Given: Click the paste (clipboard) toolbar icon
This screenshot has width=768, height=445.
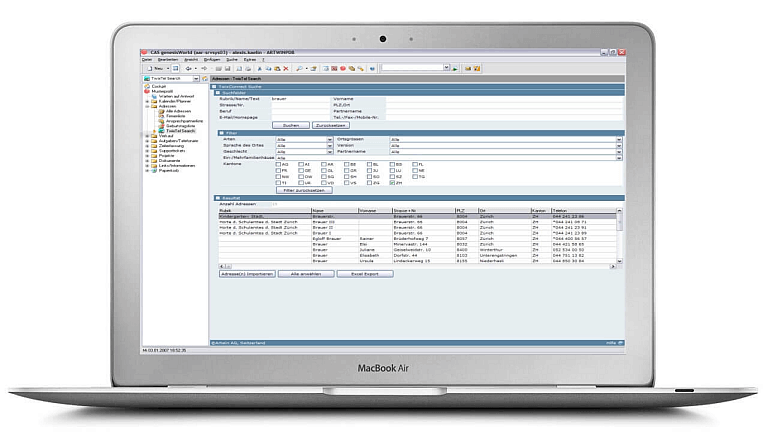Looking at the screenshot, I should [x=277, y=69].
